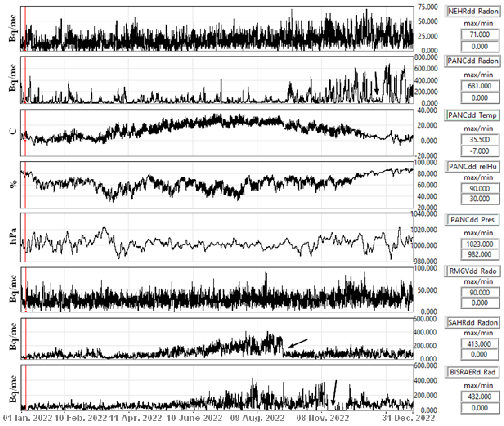
Task: Select the PANCdd Pres channel label
Action: pos(472,220)
